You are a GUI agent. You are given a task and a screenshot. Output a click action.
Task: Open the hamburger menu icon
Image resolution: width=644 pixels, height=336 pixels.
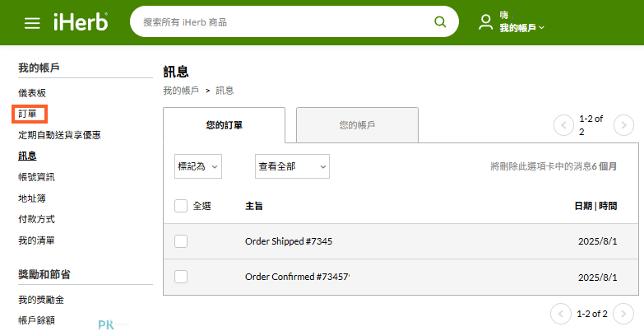pos(32,23)
